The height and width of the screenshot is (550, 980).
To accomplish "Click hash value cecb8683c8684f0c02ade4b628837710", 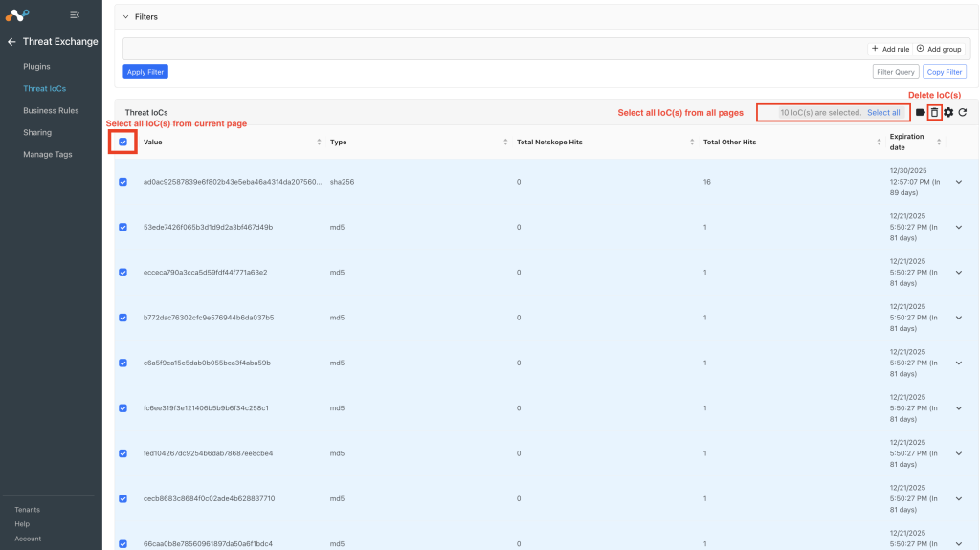I will (209, 498).
